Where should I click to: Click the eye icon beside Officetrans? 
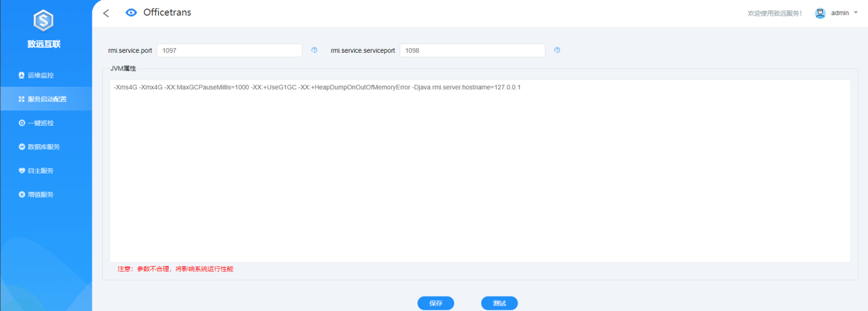131,12
